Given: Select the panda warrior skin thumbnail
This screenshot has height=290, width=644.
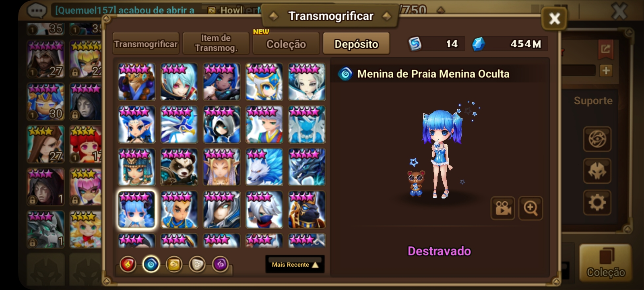Looking at the screenshot, I should click(x=179, y=167).
